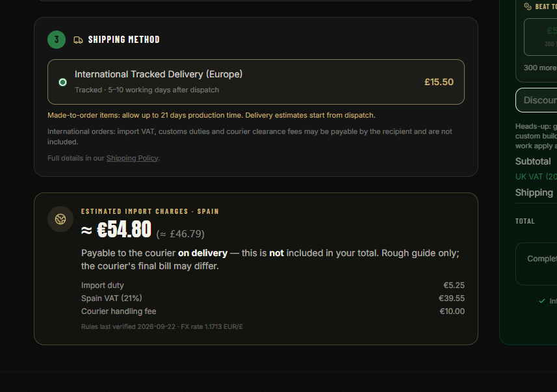Click the Courier handling fee row
The width and height of the screenshot is (557, 392).
[273, 311]
